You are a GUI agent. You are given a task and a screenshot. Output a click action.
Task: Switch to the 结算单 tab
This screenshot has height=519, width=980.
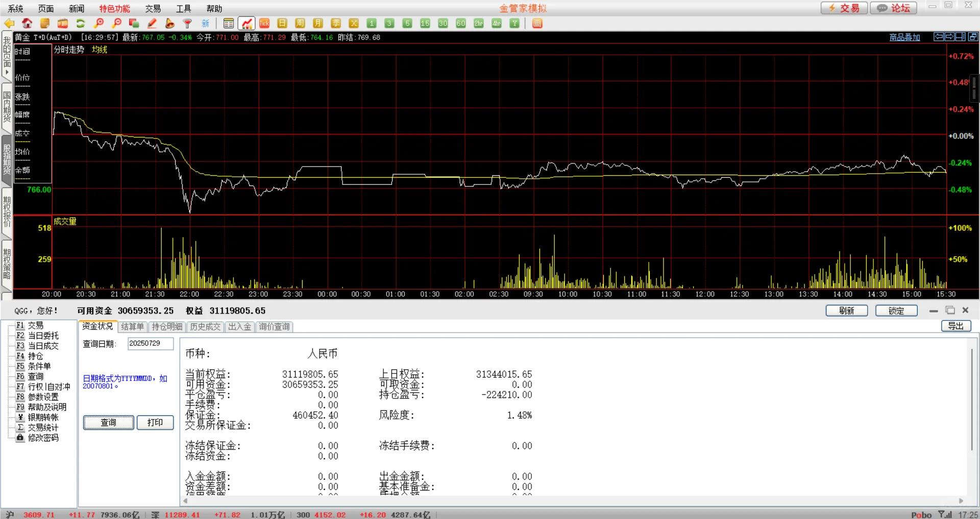click(133, 327)
